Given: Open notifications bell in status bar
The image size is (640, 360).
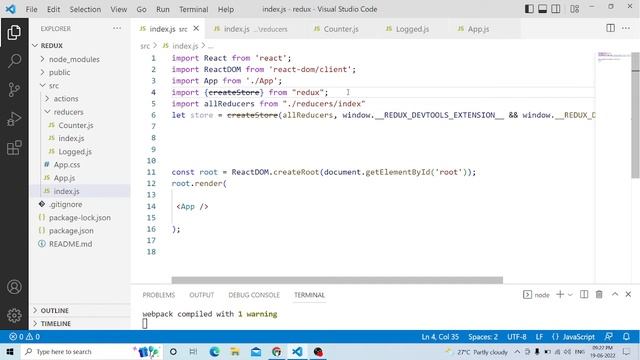Looking at the screenshot, I should pos(626,337).
